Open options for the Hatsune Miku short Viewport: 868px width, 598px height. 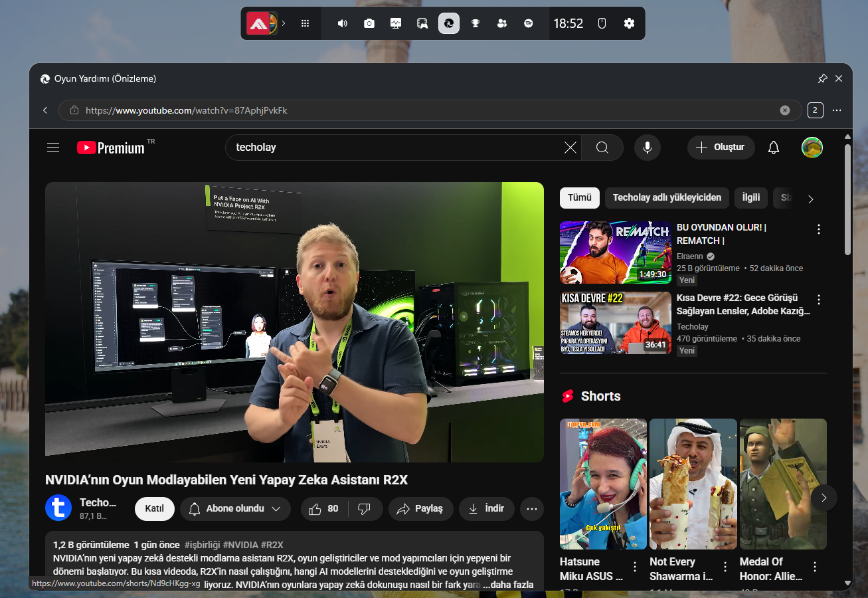[x=635, y=567]
